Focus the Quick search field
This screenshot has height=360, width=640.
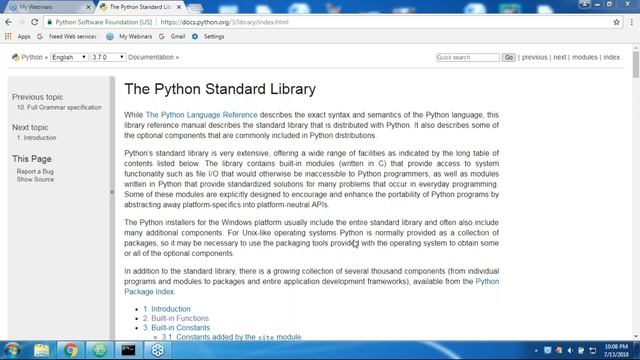468,57
